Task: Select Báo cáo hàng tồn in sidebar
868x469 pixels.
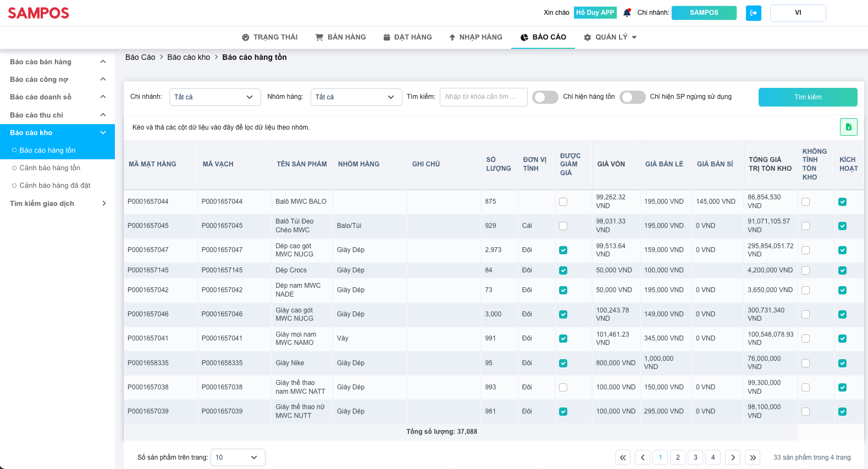Action: (x=57, y=150)
